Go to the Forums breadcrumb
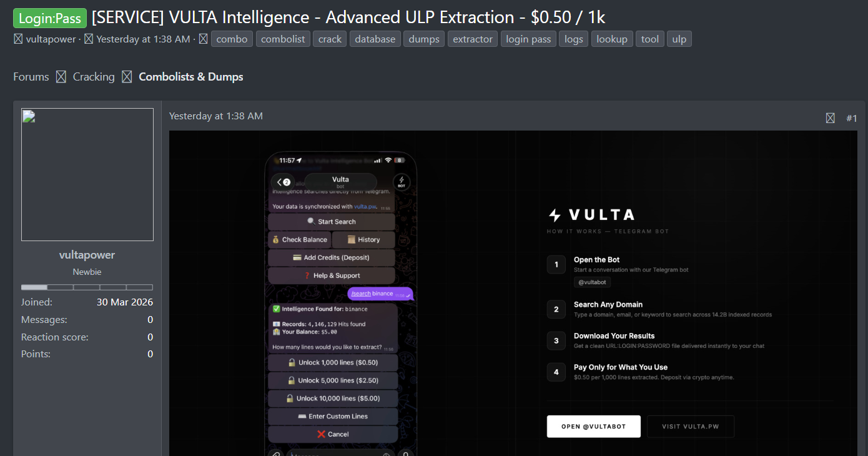 click(x=31, y=77)
